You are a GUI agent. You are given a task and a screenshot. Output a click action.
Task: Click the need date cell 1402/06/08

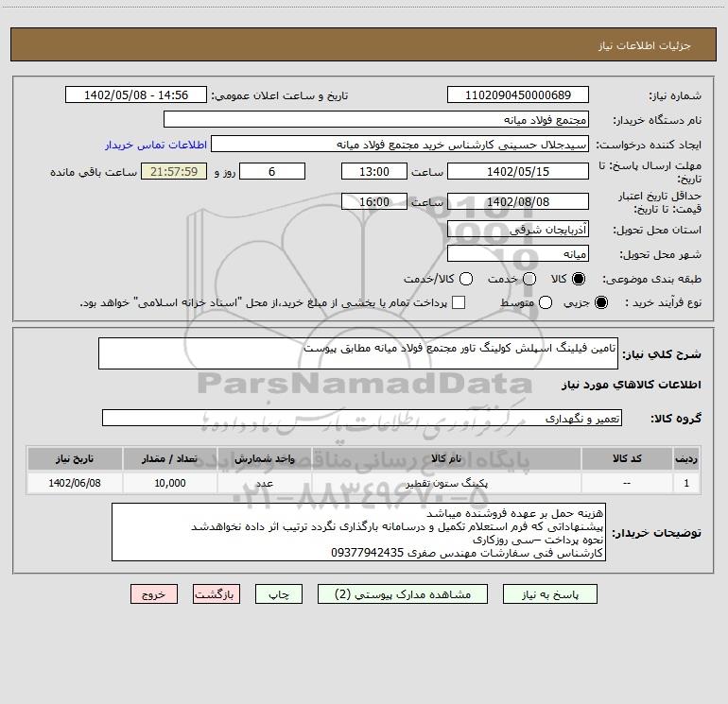coord(75,483)
